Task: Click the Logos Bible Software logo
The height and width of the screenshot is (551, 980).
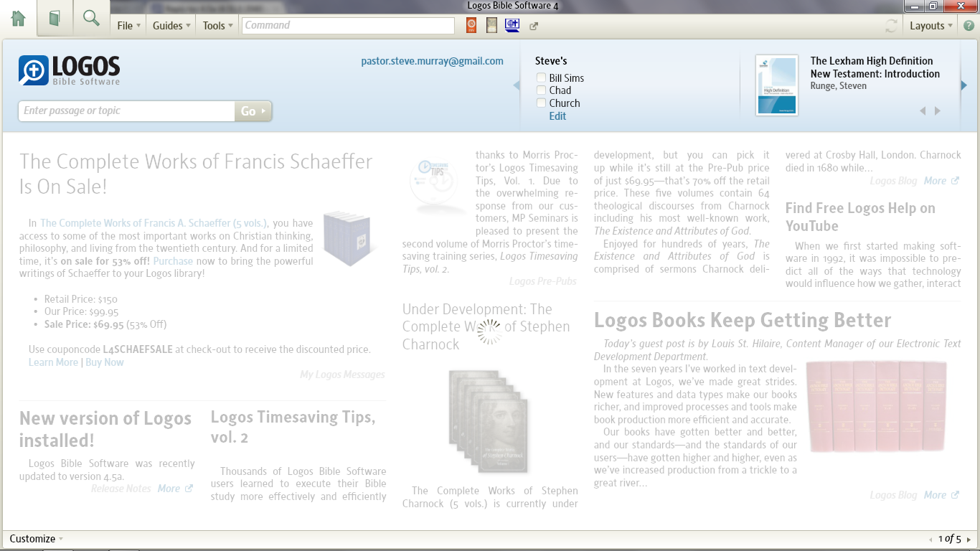Action: click(x=70, y=70)
